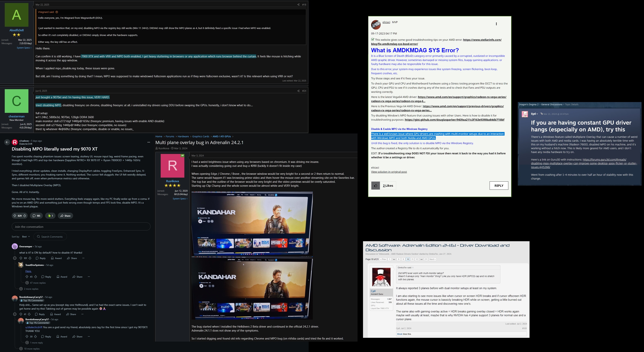Expand 2 more replies
Screen dimensions: 644x352
tap(29, 289)
